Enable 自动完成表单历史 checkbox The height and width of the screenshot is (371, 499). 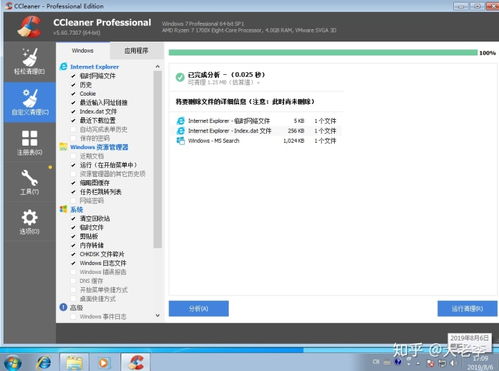pos(73,129)
